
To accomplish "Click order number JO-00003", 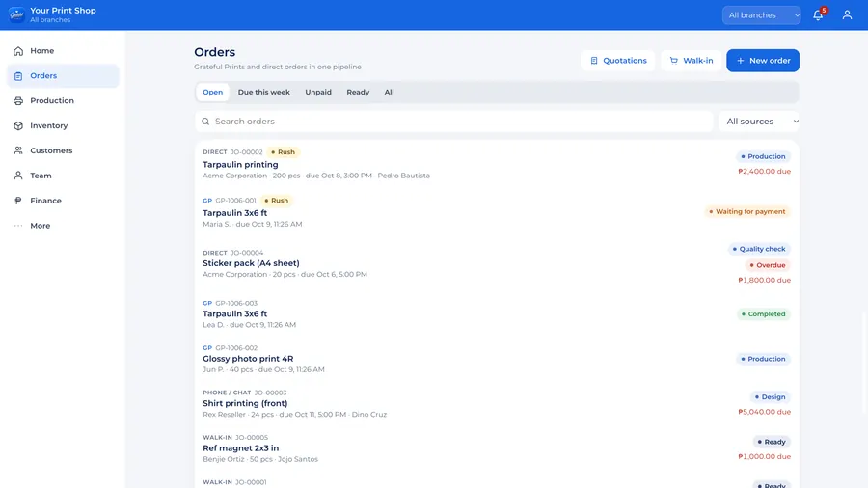I will (x=271, y=393).
